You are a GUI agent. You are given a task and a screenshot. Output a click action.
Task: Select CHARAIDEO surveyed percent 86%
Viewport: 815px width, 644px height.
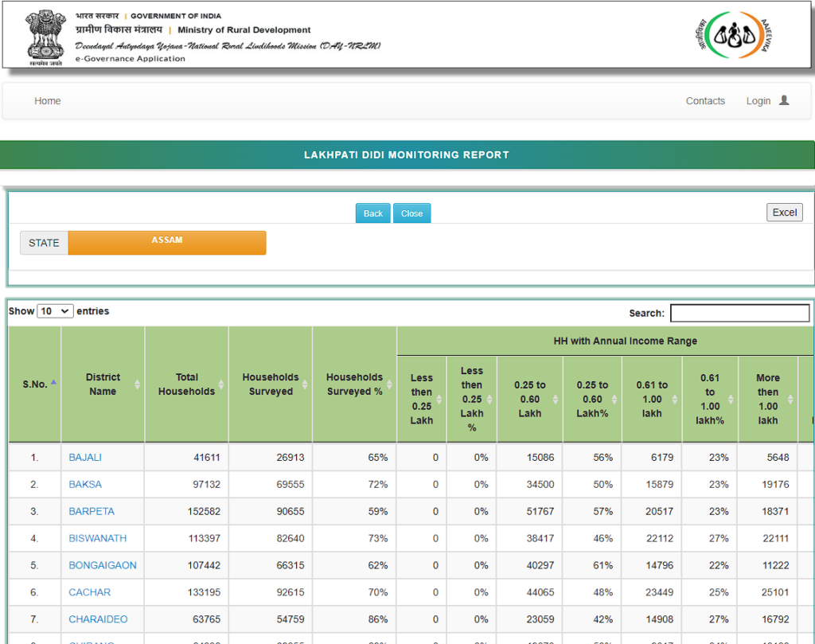378,619
